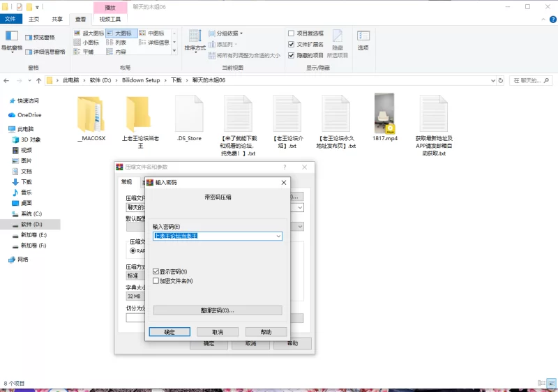Select the 获取最新地址 txt file
The width and height of the screenshot is (558, 392).
click(434, 126)
